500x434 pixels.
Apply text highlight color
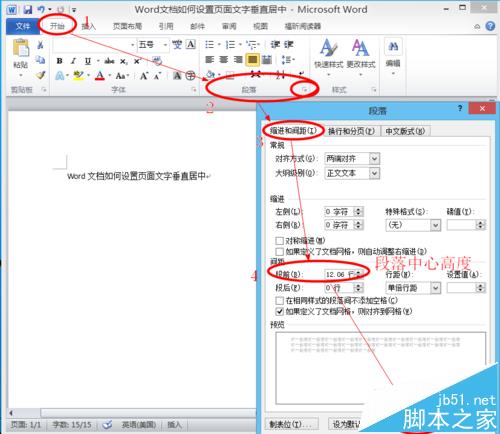[78, 76]
